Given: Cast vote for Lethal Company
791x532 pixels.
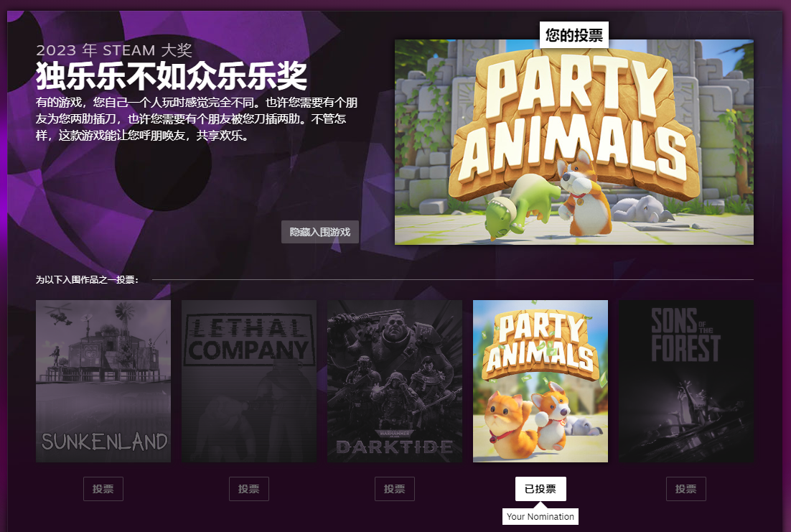Looking at the screenshot, I should point(249,489).
